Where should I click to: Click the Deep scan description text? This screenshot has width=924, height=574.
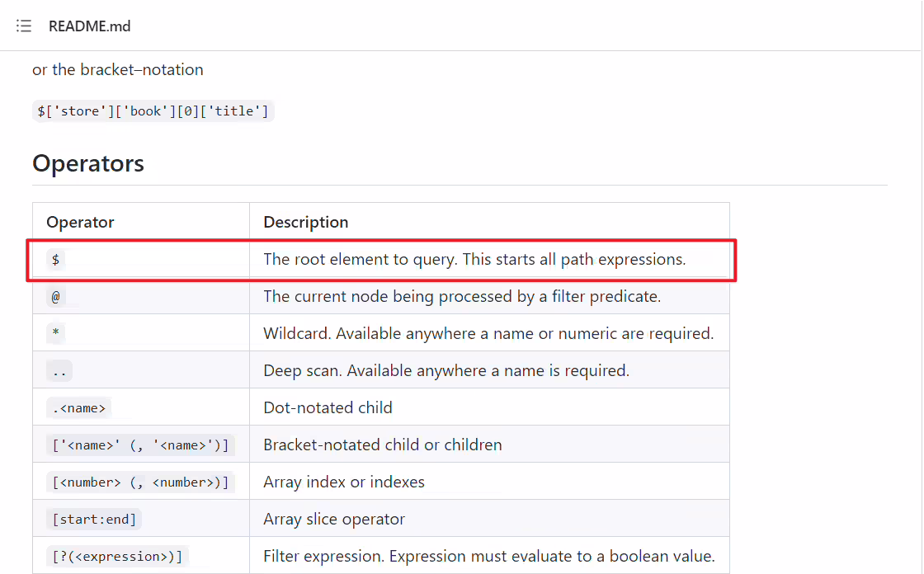pyautogui.click(x=446, y=370)
